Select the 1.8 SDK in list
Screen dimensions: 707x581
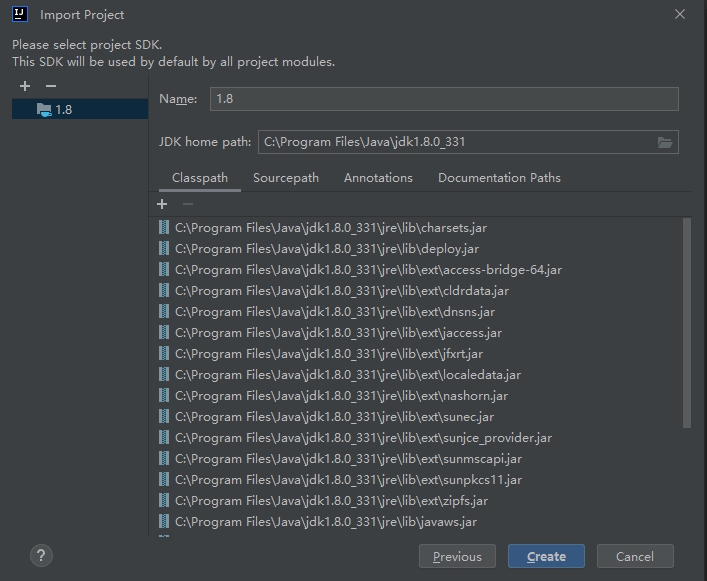pyautogui.click(x=63, y=110)
